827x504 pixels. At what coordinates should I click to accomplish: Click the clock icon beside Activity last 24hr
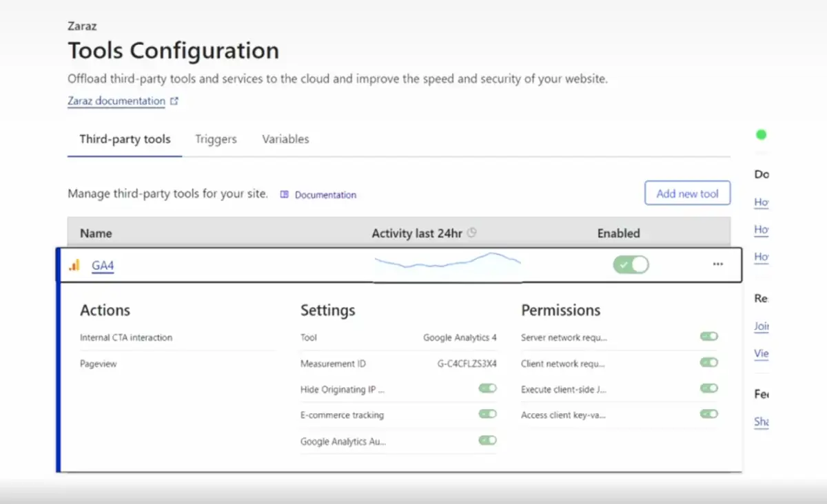point(471,233)
